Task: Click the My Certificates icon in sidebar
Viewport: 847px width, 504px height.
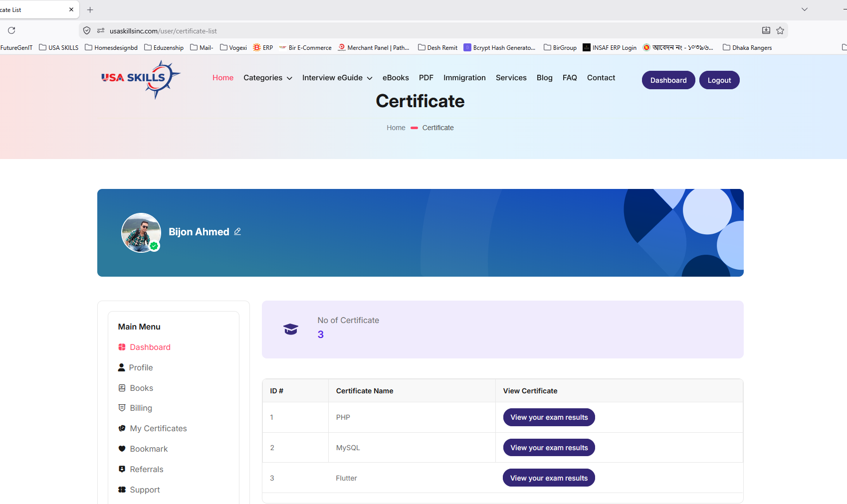Action: pyautogui.click(x=122, y=428)
